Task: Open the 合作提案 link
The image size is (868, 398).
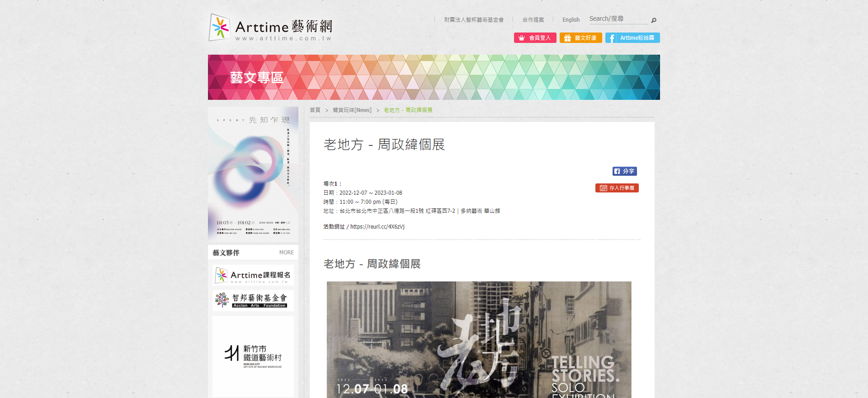Action: [533, 20]
